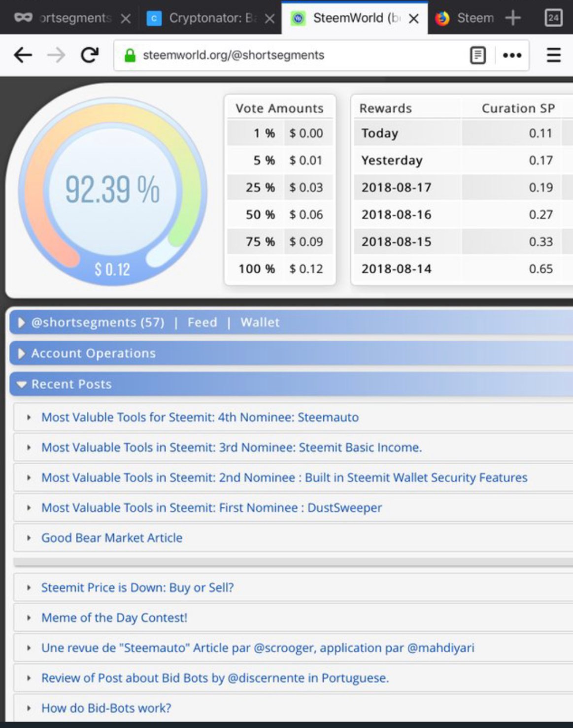The width and height of the screenshot is (573, 728).
Task: Click the SteemWorld tab favicon
Action: (298, 19)
